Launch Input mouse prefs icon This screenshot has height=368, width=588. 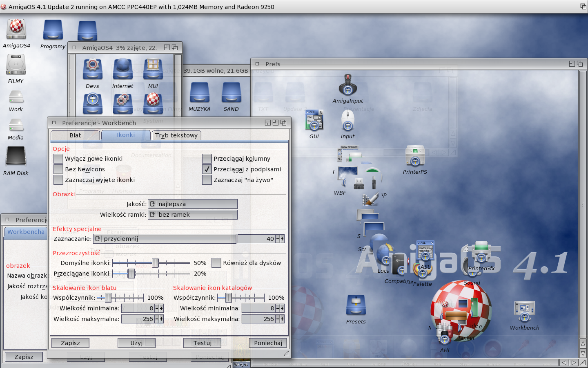tap(348, 120)
